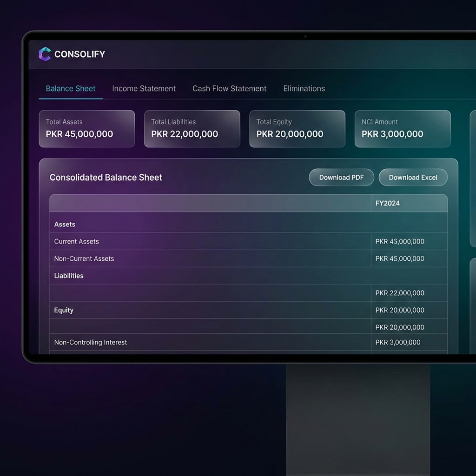Switch to the Income Statement tab
The image size is (476, 476).
point(144,88)
